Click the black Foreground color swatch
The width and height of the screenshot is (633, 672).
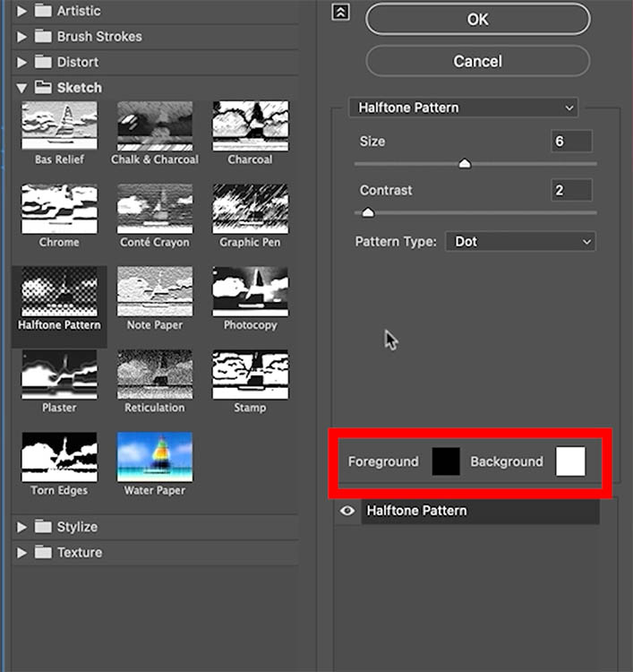pyautogui.click(x=445, y=461)
